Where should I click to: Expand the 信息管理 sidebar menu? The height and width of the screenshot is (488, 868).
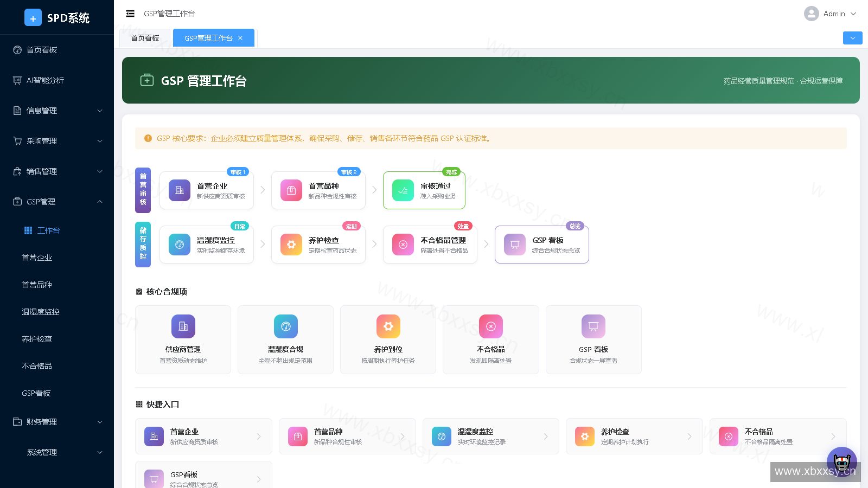pos(57,111)
